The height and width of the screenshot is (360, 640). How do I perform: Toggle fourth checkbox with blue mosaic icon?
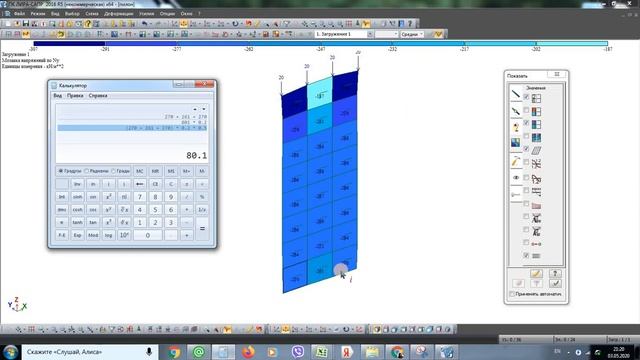coord(526,136)
